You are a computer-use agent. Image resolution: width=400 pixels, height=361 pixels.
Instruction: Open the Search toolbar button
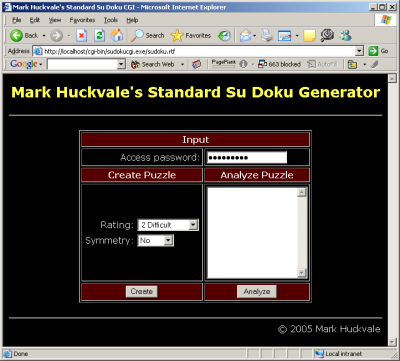click(x=147, y=35)
